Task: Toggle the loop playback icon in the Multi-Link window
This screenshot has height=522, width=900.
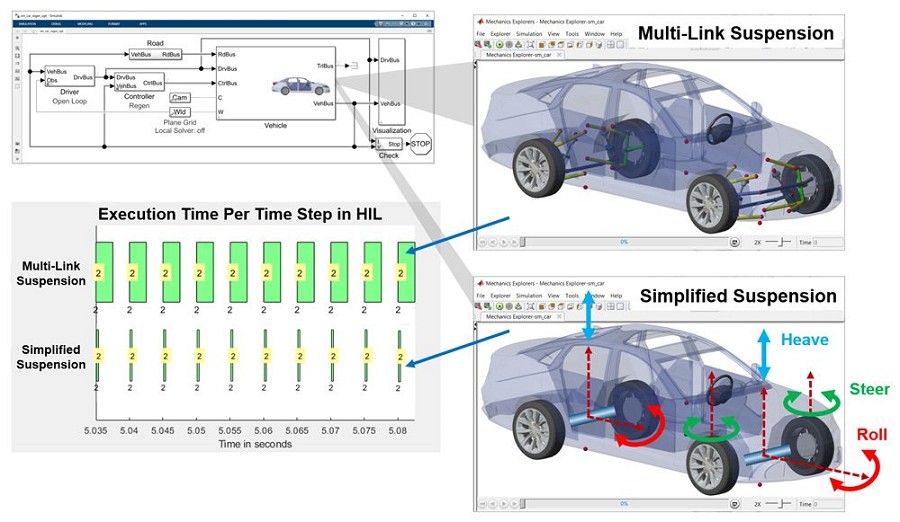Action: point(735,242)
